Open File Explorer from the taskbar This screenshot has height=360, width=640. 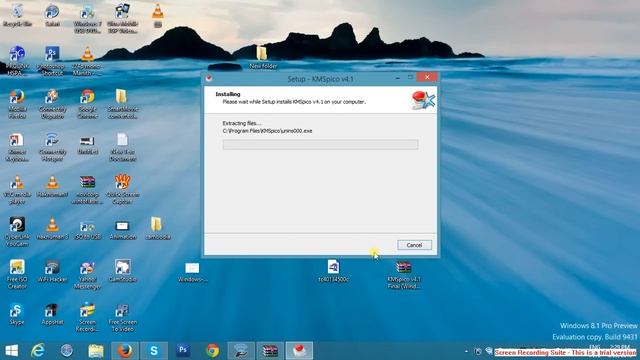coord(96,351)
